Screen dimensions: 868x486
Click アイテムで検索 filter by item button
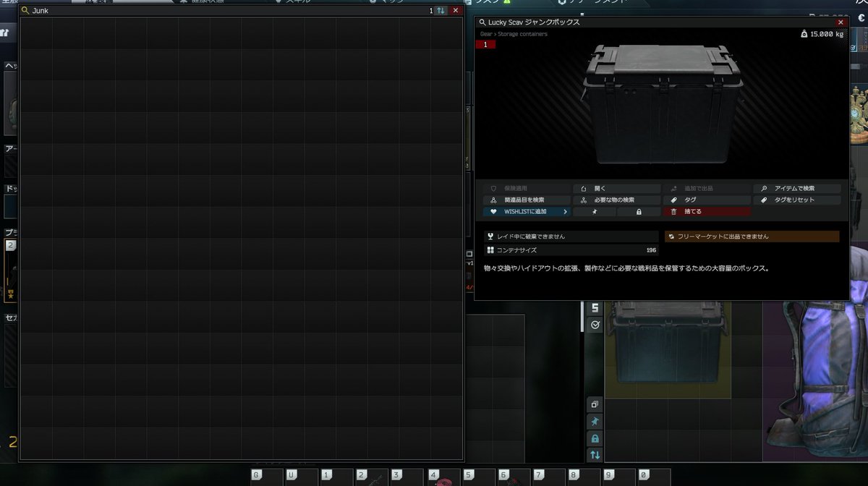tap(796, 188)
